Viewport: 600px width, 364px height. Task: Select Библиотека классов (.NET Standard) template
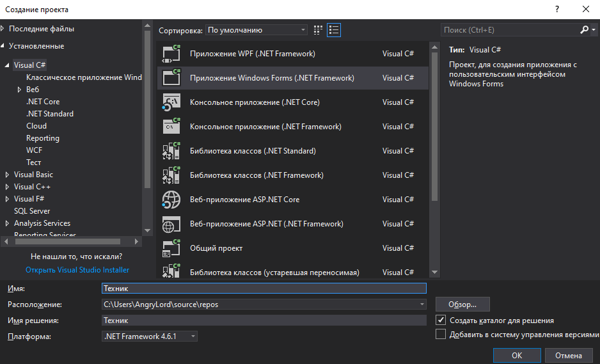coord(293,151)
